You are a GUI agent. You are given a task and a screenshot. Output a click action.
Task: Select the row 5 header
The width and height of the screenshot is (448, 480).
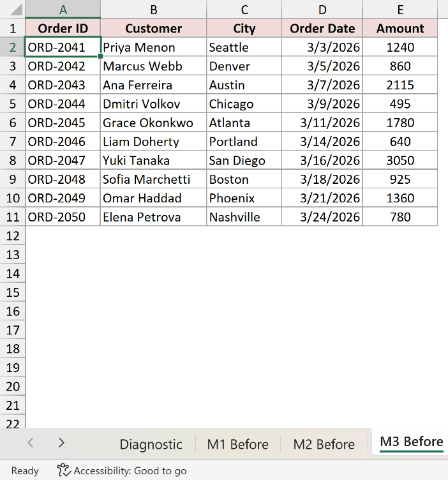pos(13,104)
